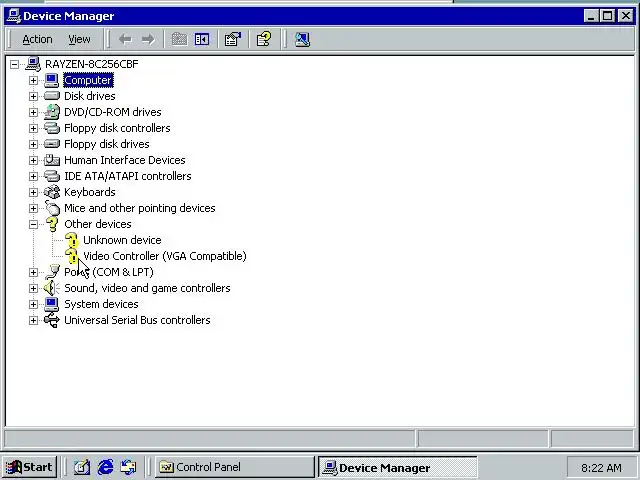Click the Disk drives icon

[52, 96]
